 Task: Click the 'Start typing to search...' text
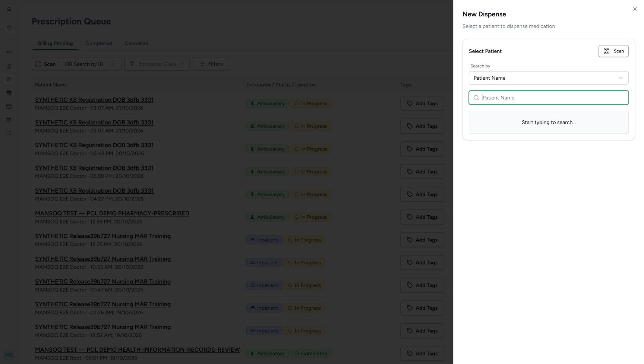549,122
